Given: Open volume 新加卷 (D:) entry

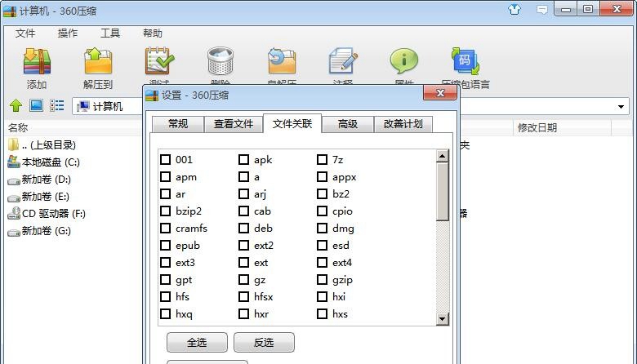Looking at the screenshot, I should [39, 180].
